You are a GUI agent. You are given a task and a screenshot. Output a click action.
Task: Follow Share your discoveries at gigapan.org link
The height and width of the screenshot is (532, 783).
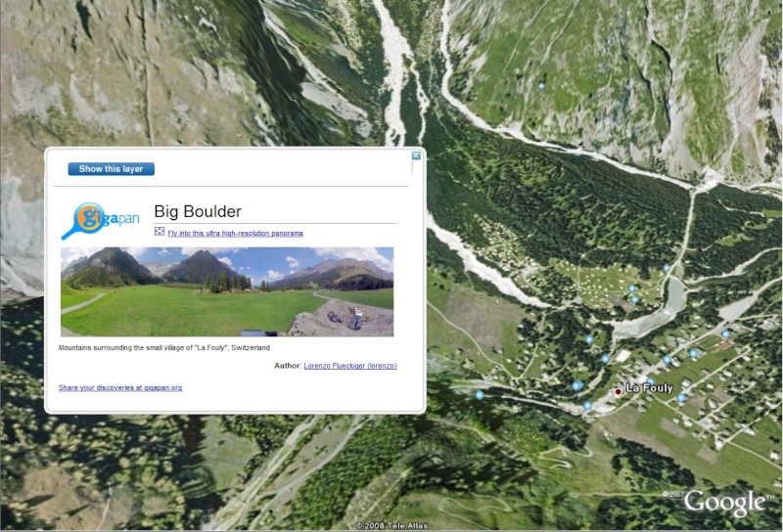tap(120, 388)
